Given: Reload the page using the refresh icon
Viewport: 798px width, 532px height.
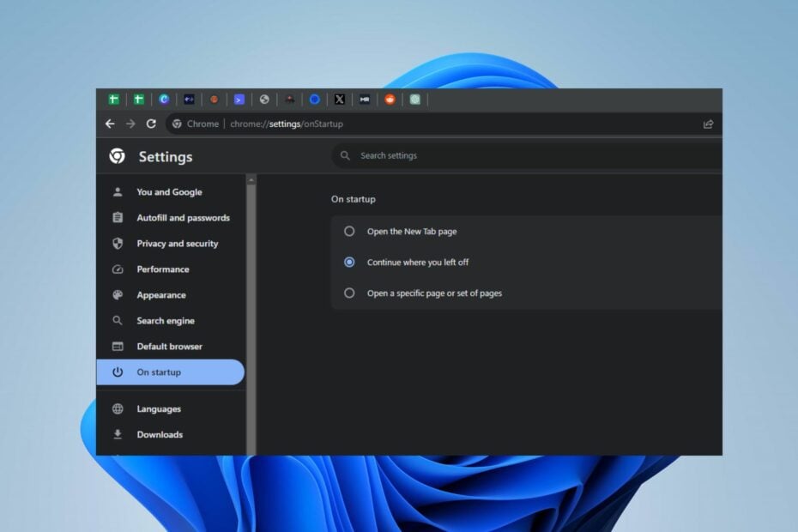Looking at the screenshot, I should tap(152, 124).
